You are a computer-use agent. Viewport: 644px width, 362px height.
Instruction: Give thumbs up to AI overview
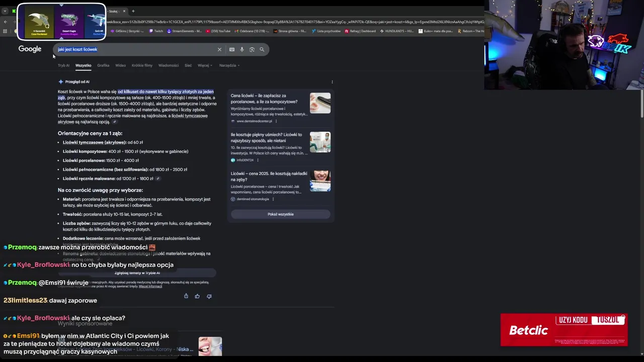pyautogui.click(x=197, y=296)
